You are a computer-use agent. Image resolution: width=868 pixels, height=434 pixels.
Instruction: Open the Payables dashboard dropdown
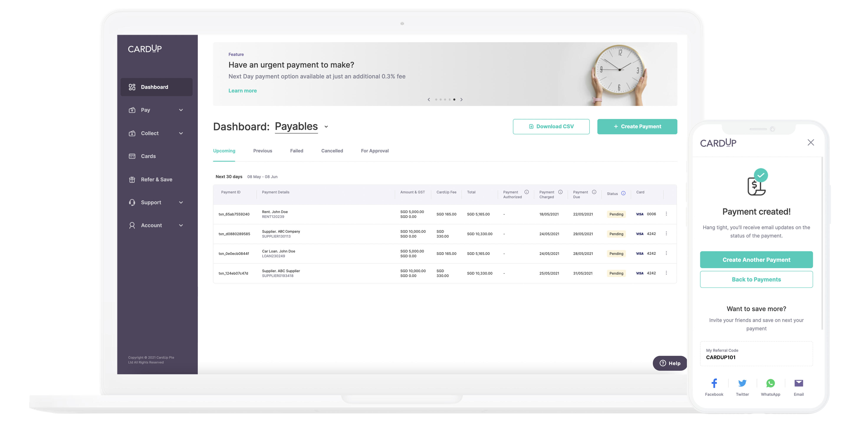[327, 126]
